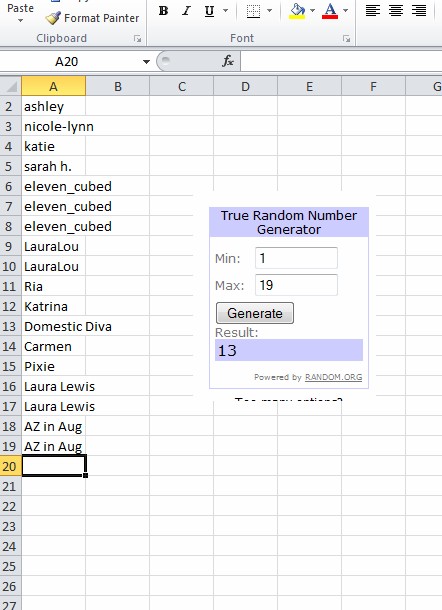Apply the red font color

coord(330,11)
